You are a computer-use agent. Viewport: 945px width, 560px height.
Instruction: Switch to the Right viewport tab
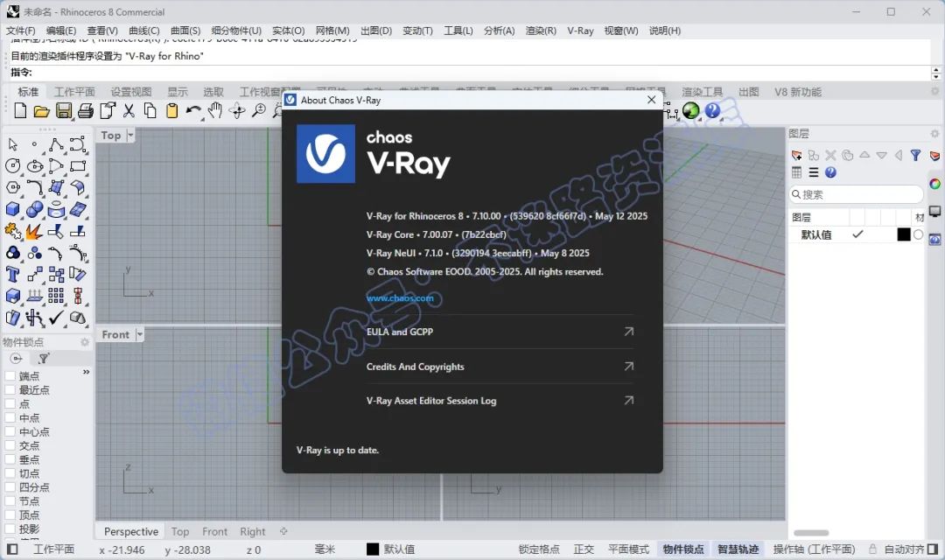pyautogui.click(x=252, y=531)
